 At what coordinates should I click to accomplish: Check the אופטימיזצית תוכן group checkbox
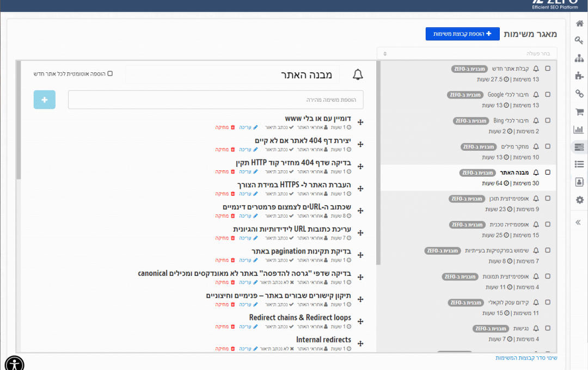pos(548,198)
